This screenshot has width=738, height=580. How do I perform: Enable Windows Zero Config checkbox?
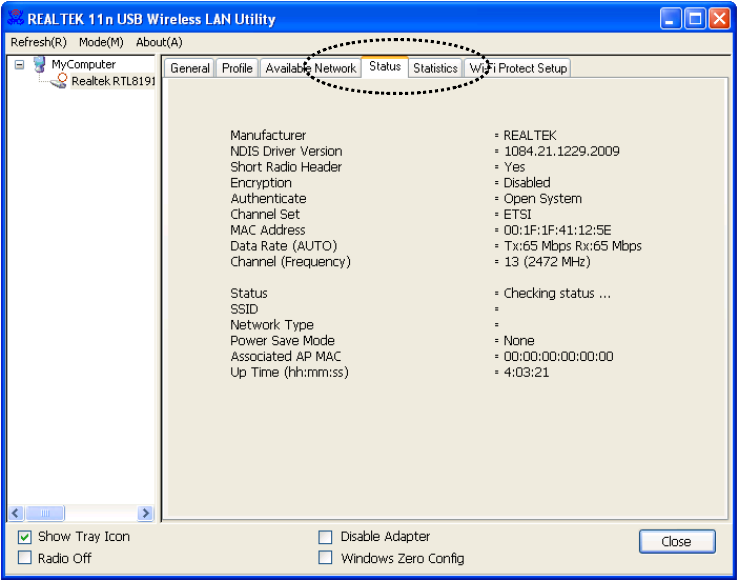coord(325,558)
